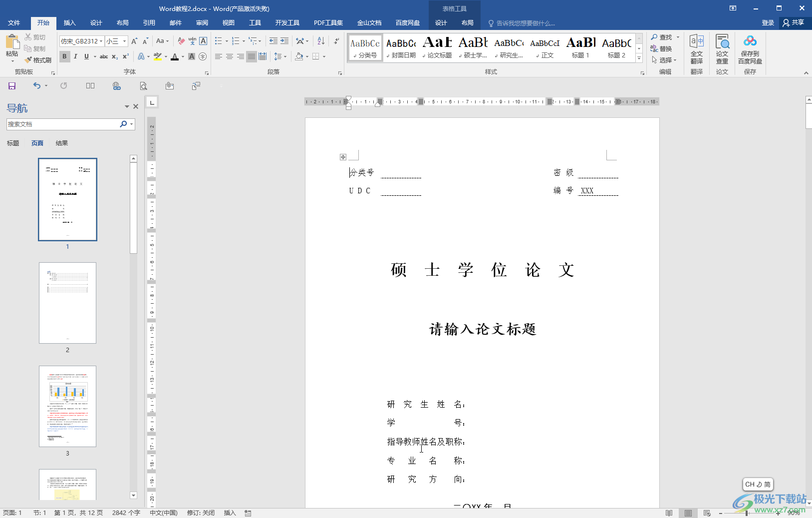The width and height of the screenshot is (812, 518).
Task: Open the font size dropdown 小三
Action: click(x=125, y=41)
